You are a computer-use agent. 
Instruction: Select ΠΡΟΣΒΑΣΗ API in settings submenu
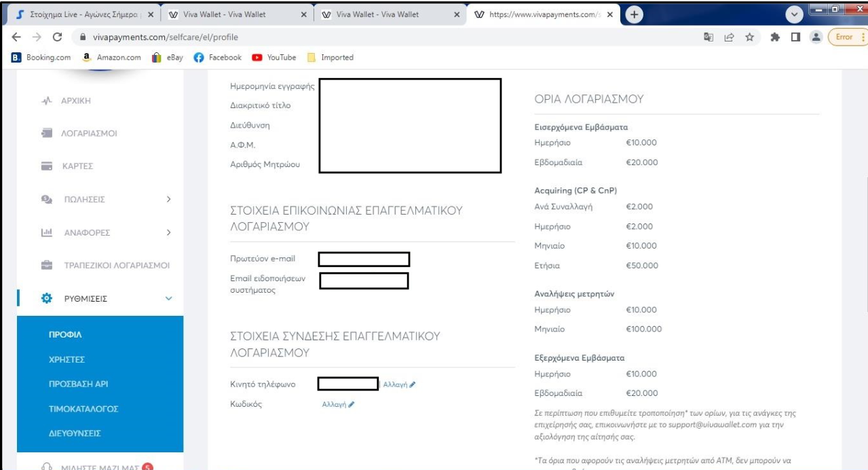79,384
